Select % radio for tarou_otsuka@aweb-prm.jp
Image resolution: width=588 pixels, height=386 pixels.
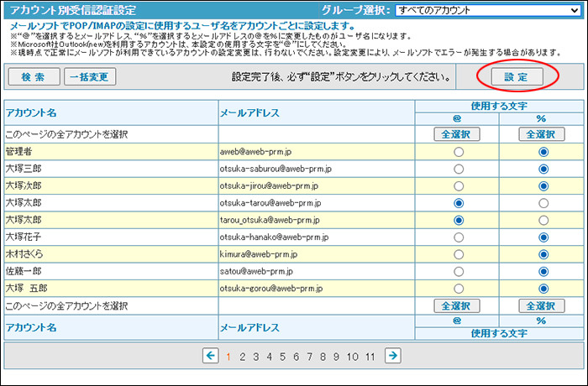543,220
